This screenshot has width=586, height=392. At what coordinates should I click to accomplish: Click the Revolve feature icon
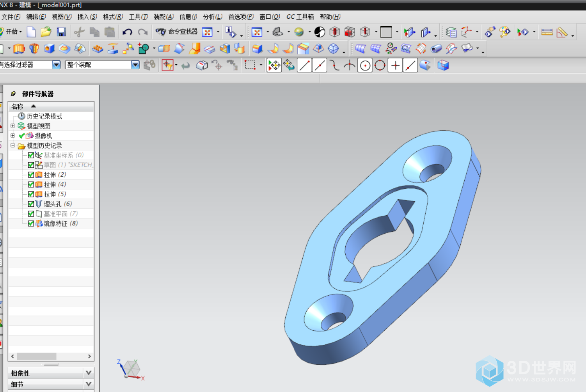pyautogui.click(x=34, y=49)
